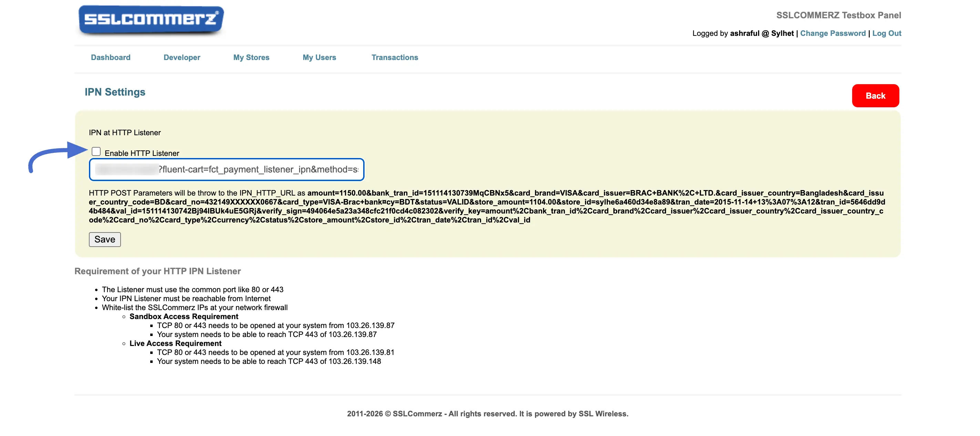
Task: Open the Developer menu item
Action: coord(182,58)
